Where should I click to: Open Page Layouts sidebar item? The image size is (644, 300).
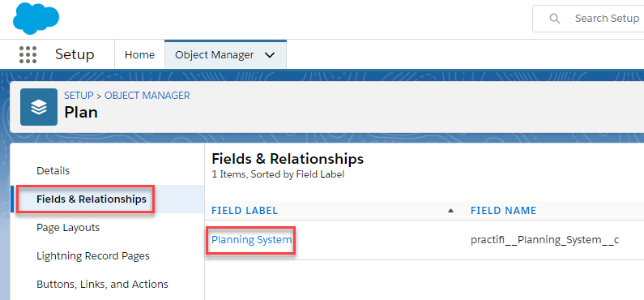click(x=68, y=227)
